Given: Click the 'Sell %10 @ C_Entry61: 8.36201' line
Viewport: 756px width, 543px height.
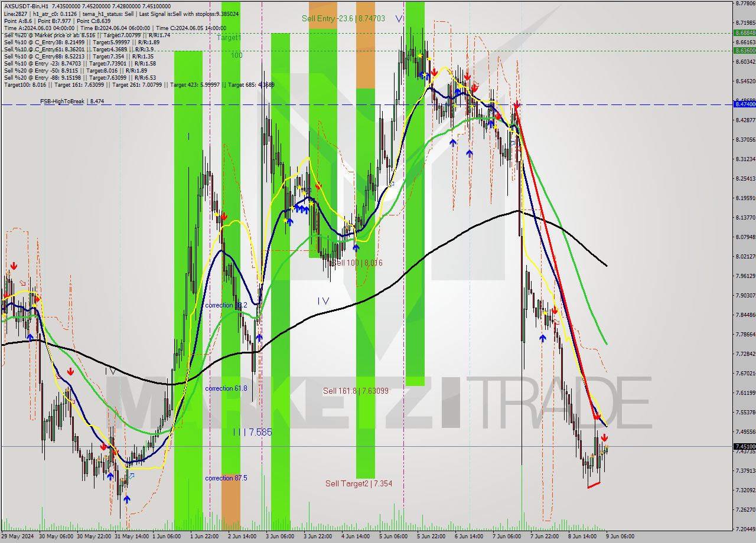Looking at the screenshot, I should [x=79, y=49].
